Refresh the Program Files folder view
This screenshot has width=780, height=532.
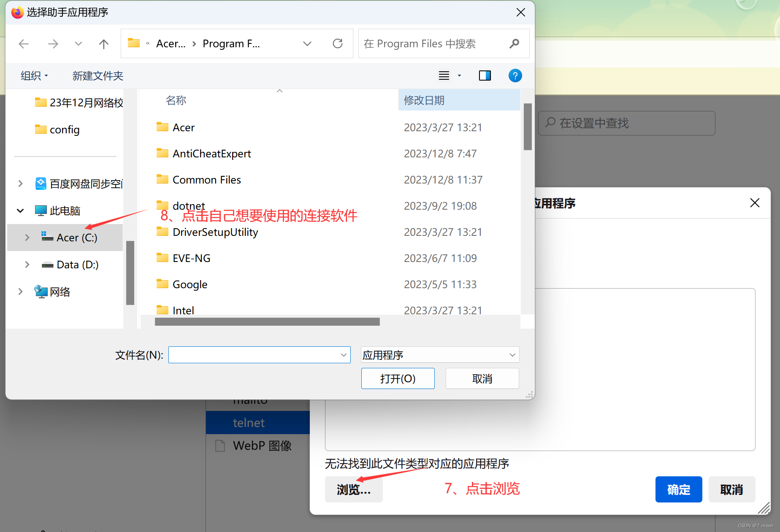click(338, 43)
